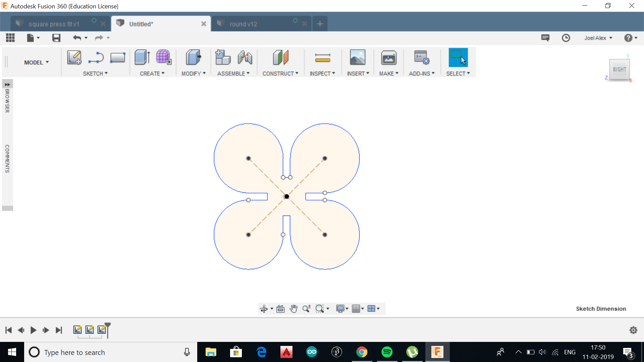Select the Press Pull modify tool
Screen dimensions: 644x362
(193, 57)
